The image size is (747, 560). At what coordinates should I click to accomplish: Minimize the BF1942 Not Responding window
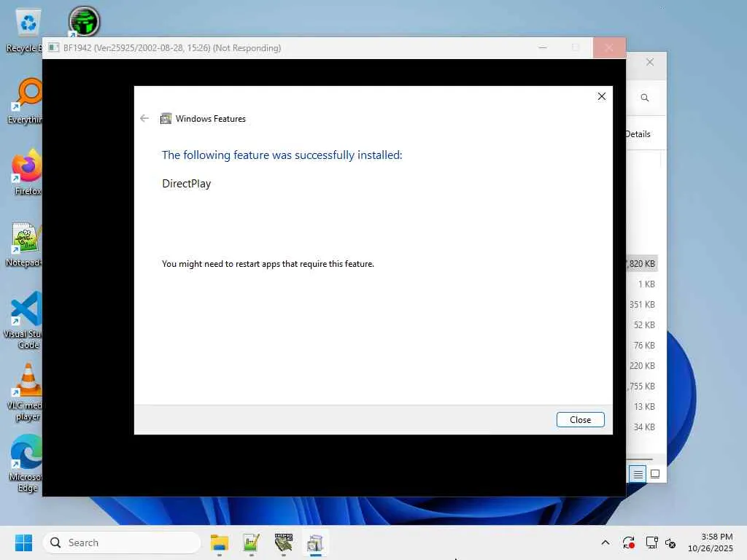click(x=543, y=47)
